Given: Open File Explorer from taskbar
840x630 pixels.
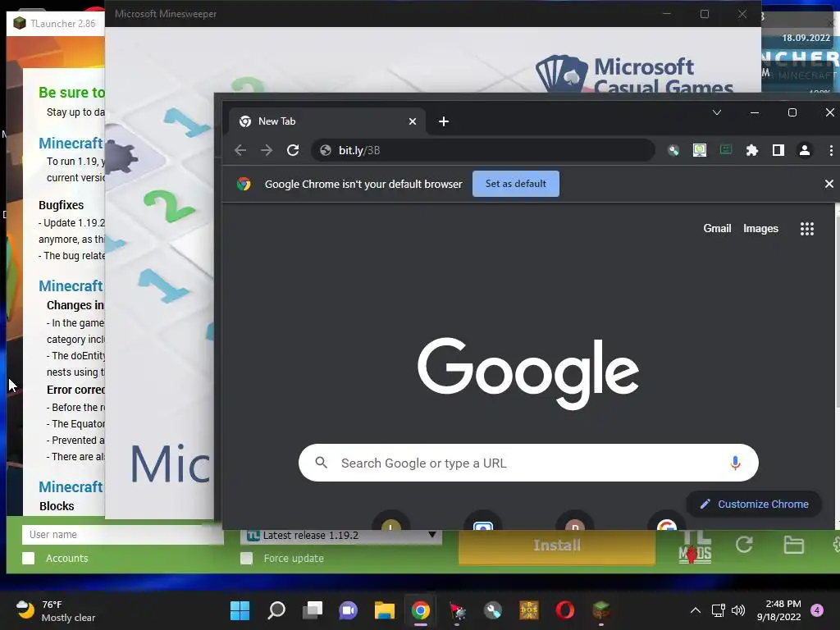Looking at the screenshot, I should point(384,610).
